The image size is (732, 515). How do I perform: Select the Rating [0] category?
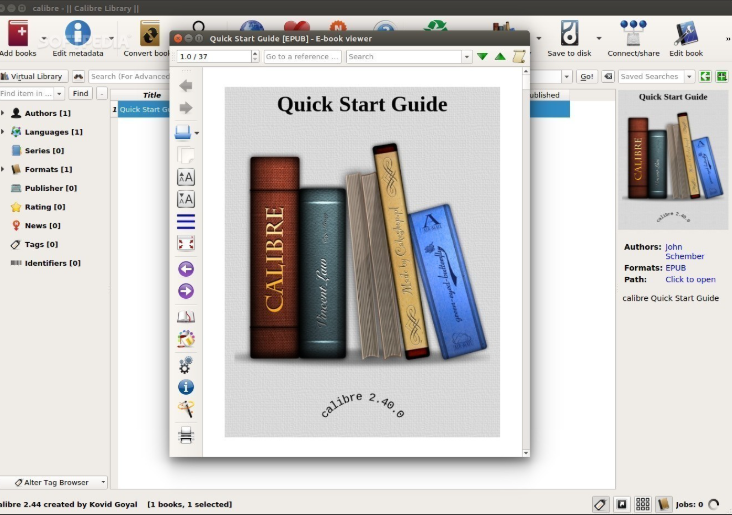point(45,206)
